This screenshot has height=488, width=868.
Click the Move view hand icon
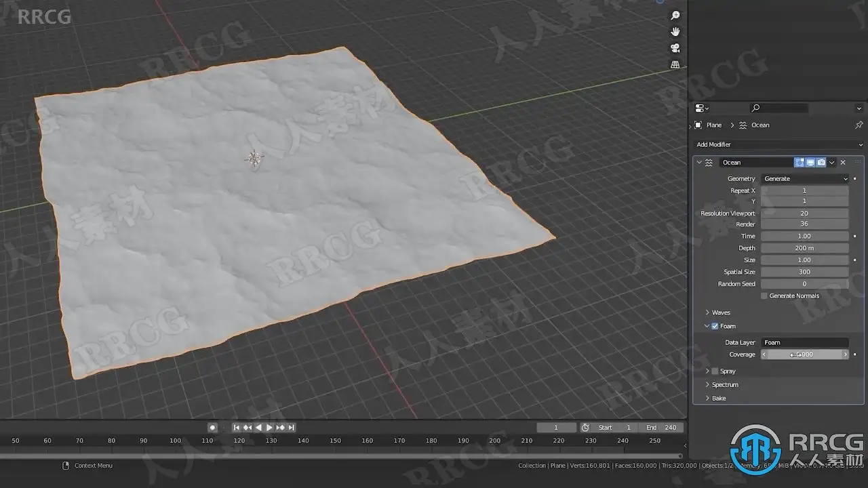point(675,32)
